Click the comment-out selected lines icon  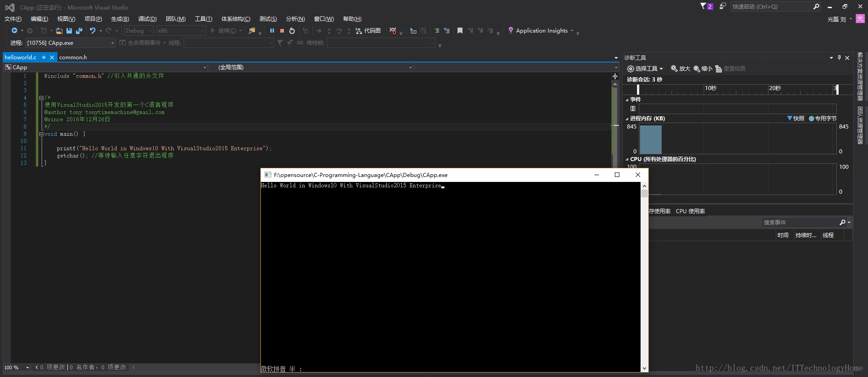point(437,31)
